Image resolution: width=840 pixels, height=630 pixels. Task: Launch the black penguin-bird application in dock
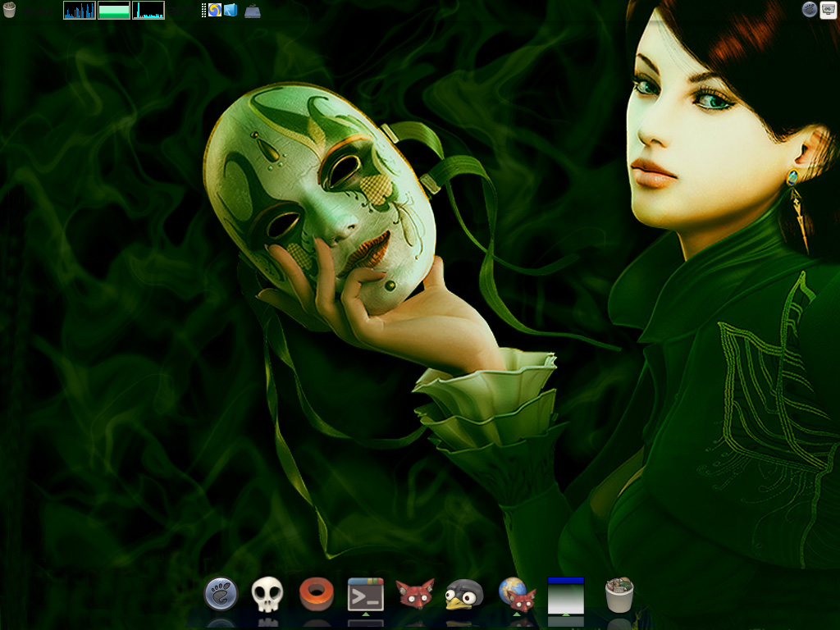[464, 595]
